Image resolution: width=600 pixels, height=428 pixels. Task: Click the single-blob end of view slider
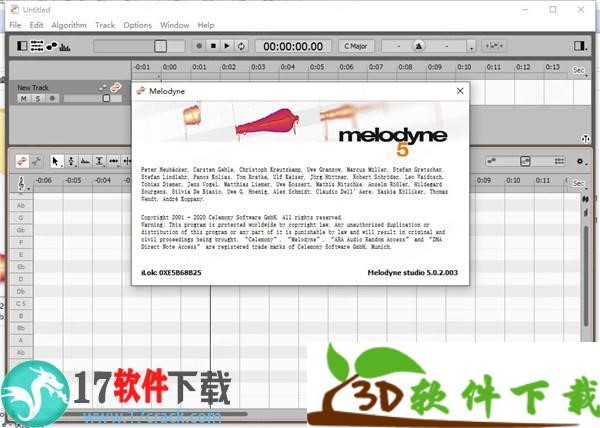click(491, 161)
